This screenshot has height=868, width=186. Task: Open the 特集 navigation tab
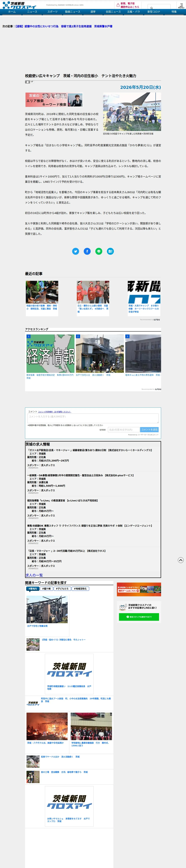[x=174, y=12]
